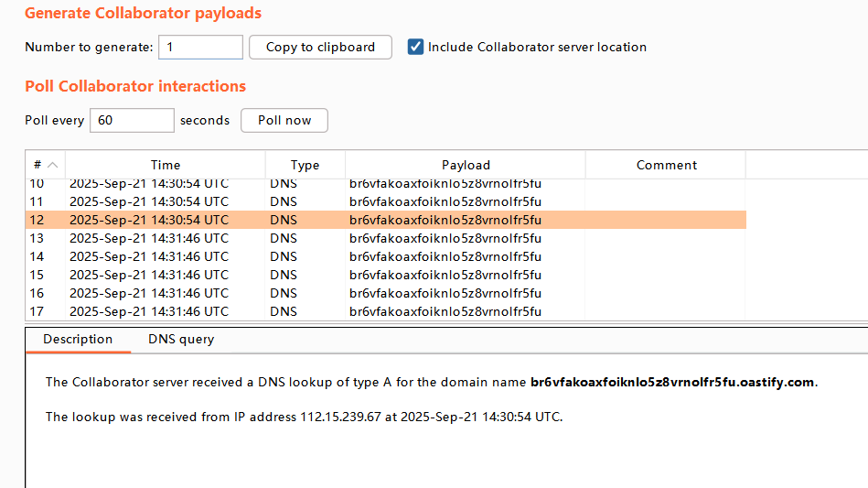Click the Comment cell of row 12
The width and height of the screenshot is (868, 488).
click(x=666, y=220)
